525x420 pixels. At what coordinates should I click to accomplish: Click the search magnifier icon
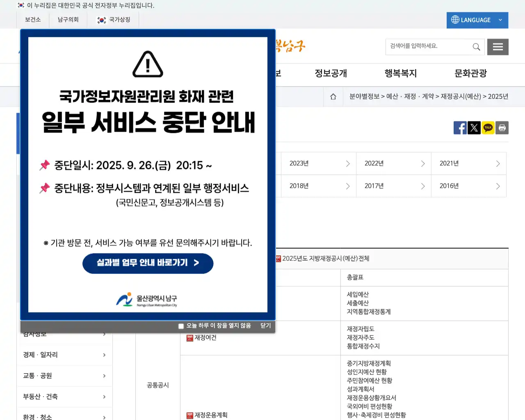point(476,47)
